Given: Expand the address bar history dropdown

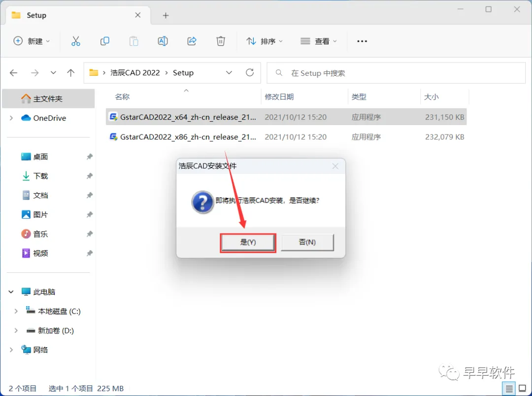Looking at the screenshot, I should click(x=229, y=72).
